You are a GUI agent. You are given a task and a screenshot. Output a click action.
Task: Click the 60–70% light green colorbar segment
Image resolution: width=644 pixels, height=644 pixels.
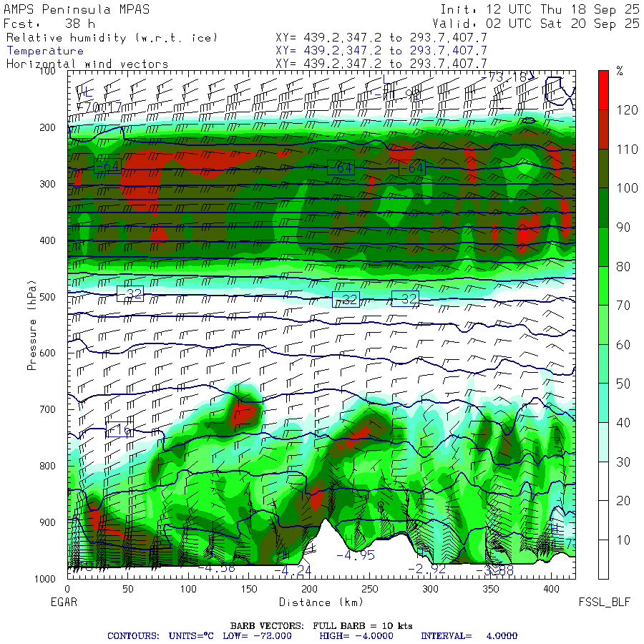click(x=603, y=324)
